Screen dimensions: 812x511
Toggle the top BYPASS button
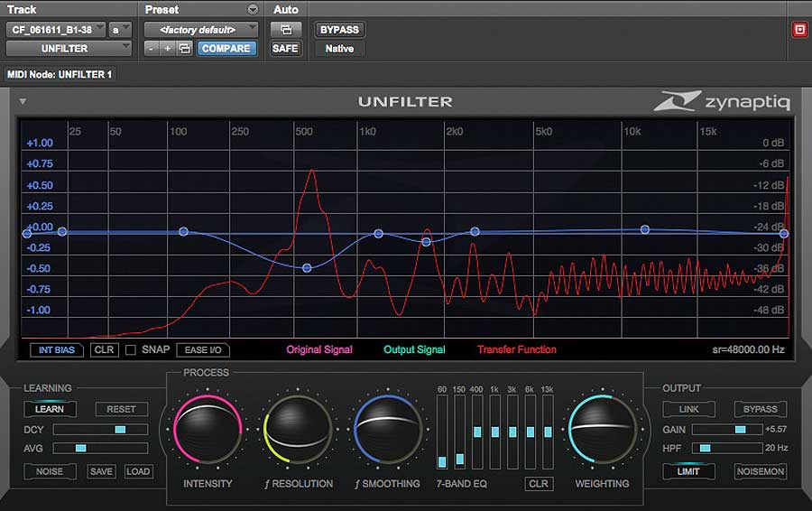point(339,30)
